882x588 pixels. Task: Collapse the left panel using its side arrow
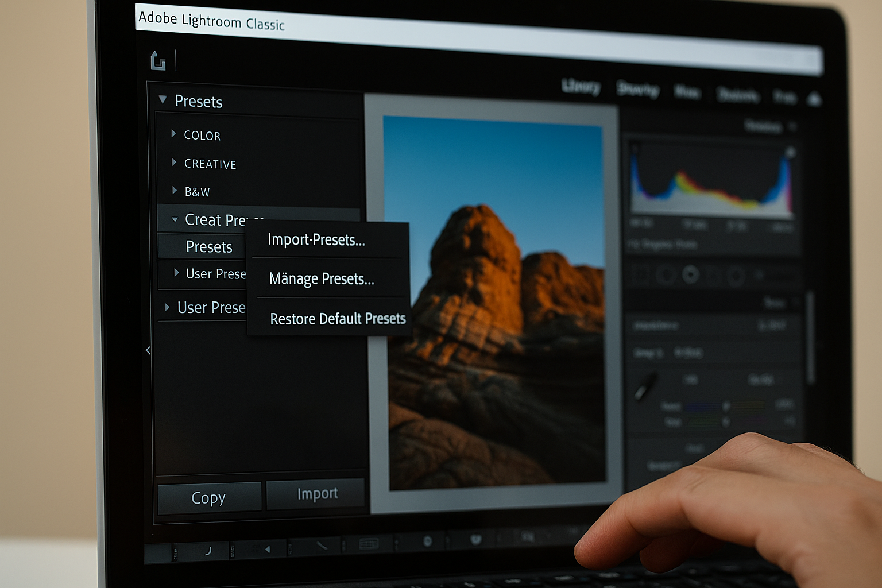pos(147,350)
